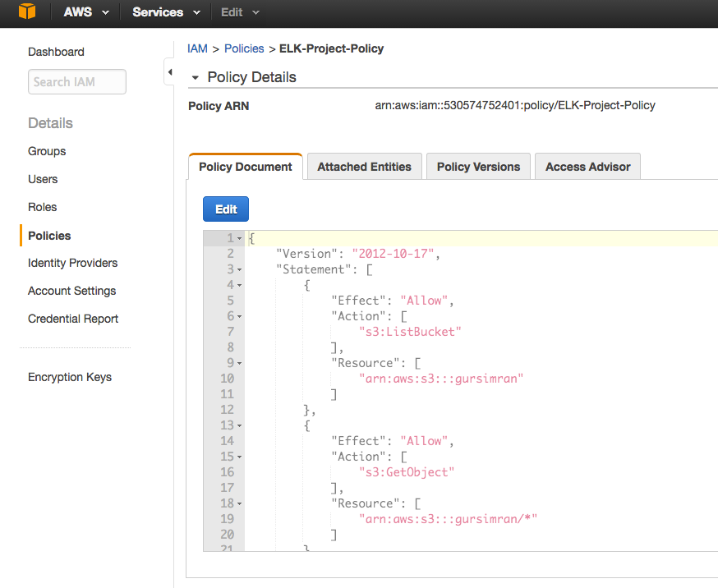Go to Users in the sidebar
The width and height of the screenshot is (718, 588).
[x=43, y=179]
